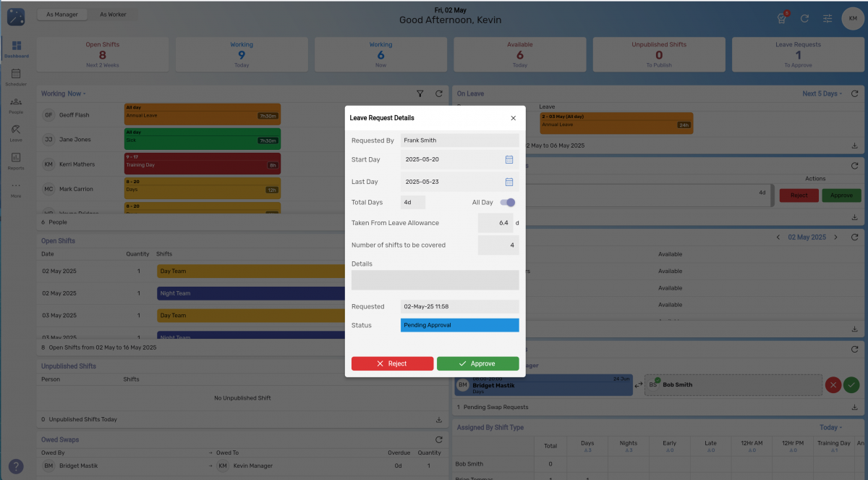Disable the All Day toggle
Viewport: 868px width, 480px height.
[507, 202]
